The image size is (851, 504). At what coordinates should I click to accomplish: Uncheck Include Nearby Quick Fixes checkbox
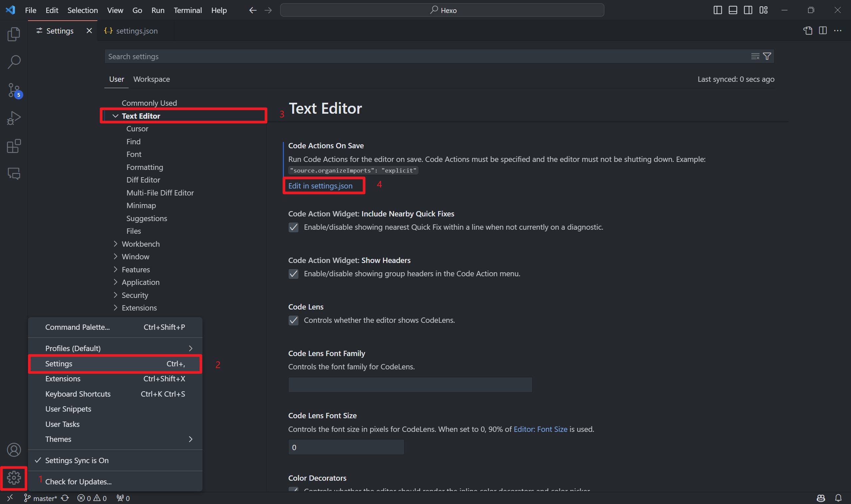click(294, 227)
